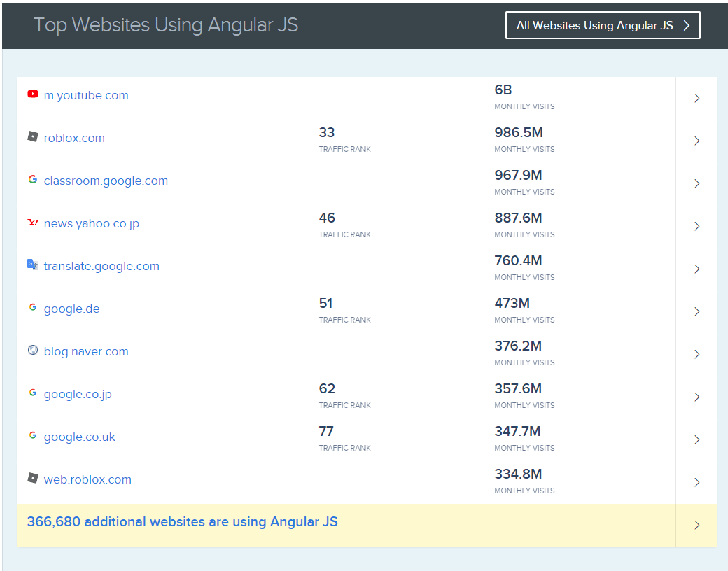728x571 pixels.
Task: Click the Roblox favicon next to roblox.com
Action: click(x=32, y=136)
